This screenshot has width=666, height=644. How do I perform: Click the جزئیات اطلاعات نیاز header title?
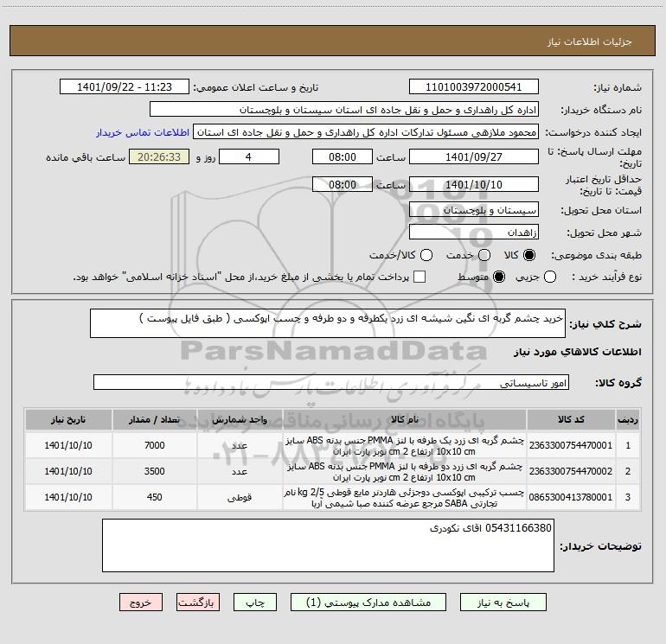589,41
